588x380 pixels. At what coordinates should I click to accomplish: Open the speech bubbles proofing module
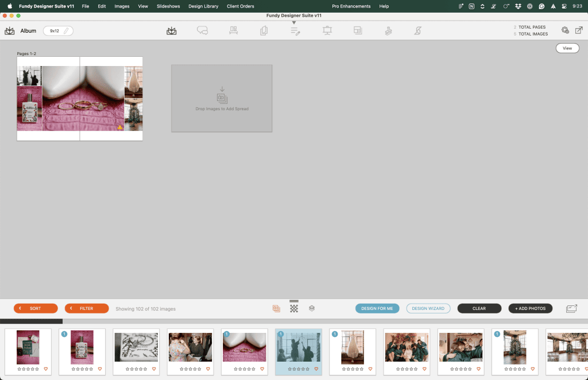(202, 31)
